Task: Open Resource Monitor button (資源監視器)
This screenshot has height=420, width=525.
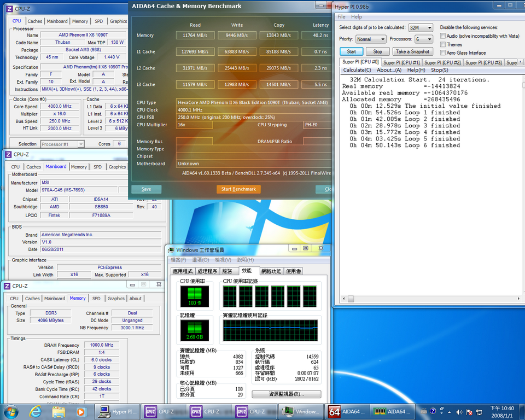Action: (286, 394)
